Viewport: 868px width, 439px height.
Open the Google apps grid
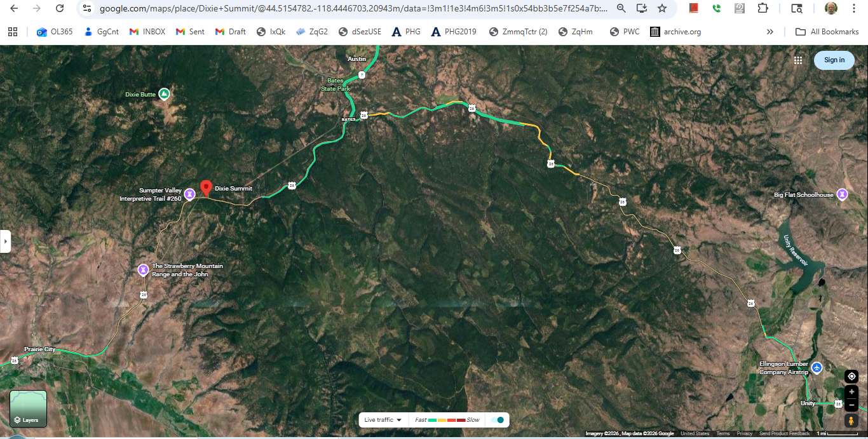798,60
